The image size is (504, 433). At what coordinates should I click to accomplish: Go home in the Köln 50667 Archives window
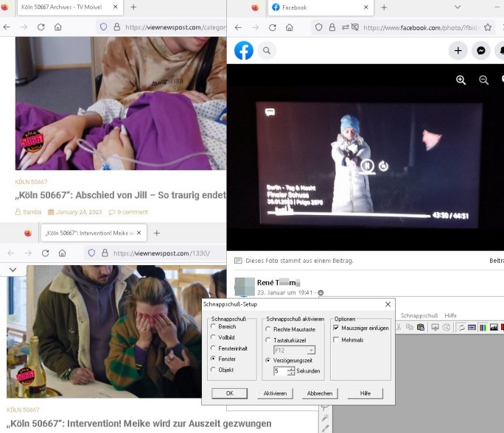tap(58, 27)
